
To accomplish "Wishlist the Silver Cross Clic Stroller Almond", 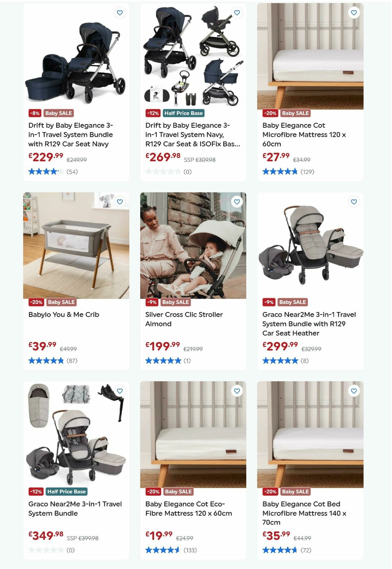I will [x=237, y=202].
